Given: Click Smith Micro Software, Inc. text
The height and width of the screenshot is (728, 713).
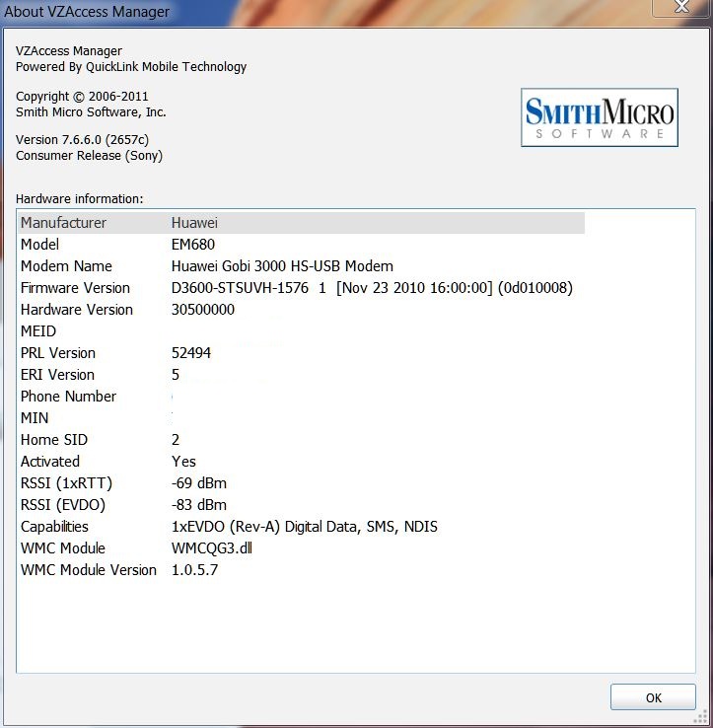Looking at the screenshot, I should point(91,112).
